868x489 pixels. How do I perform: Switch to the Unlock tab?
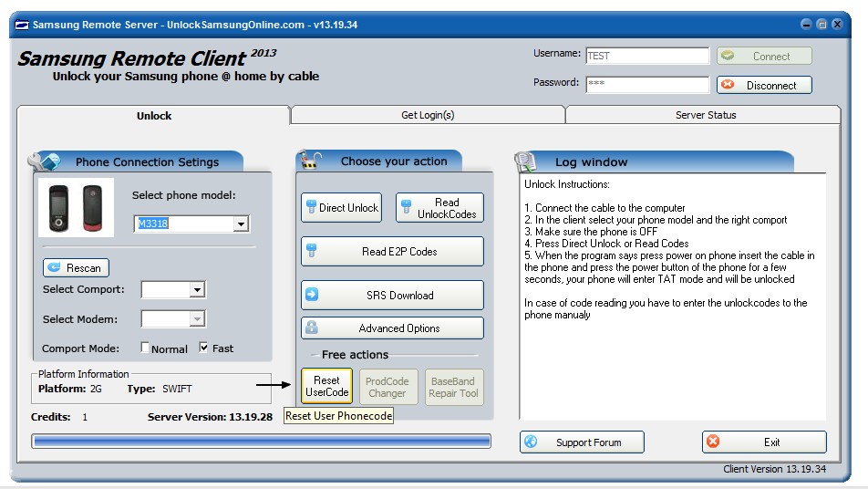pos(154,116)
